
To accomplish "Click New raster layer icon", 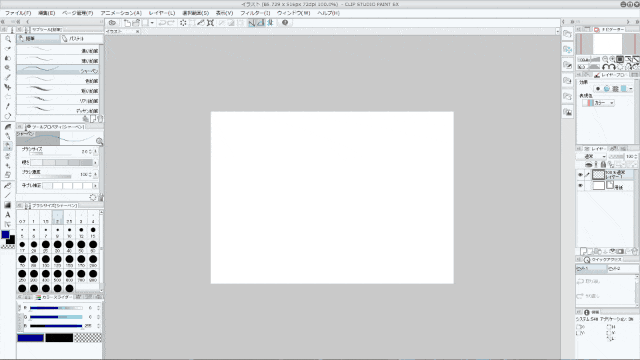I will [583, 251].
